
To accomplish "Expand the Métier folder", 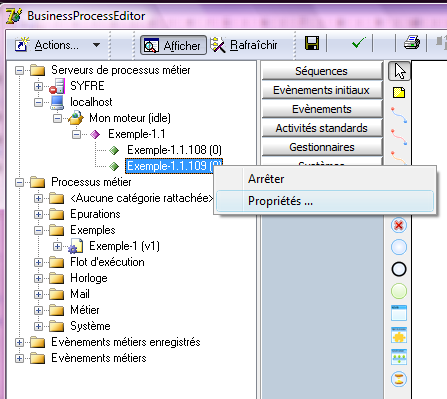I will (38, 310).
